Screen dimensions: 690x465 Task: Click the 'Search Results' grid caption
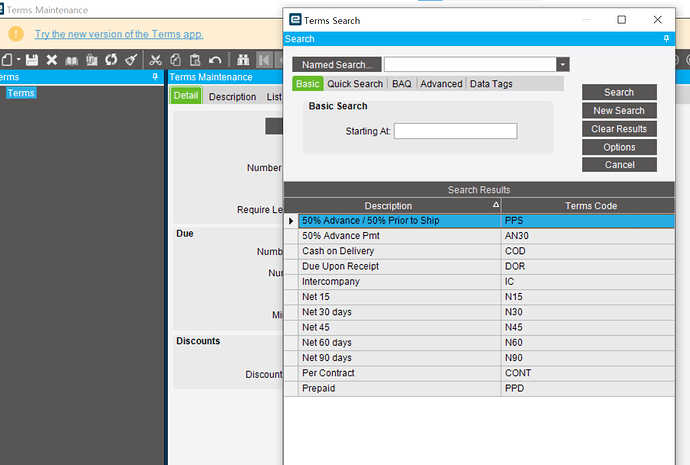tap(479, 190)
